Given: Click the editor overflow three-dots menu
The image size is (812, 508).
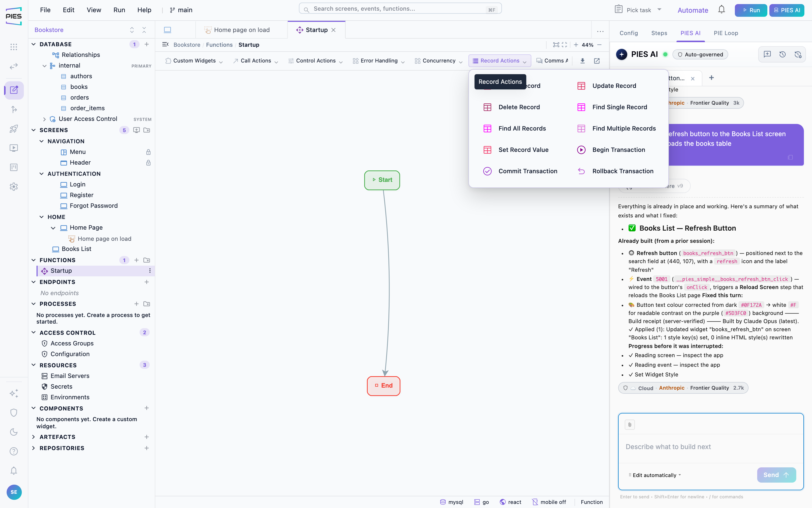Looking at the screenshot, I should (x=600, y=31).
